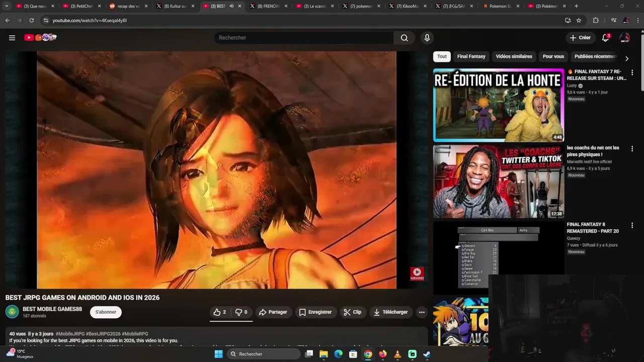Click the Windows taskbar search box

coord(263,354)
